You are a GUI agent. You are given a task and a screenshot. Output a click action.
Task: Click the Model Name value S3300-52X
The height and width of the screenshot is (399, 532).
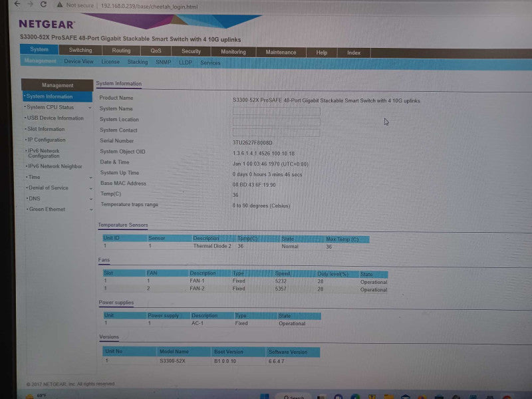172,361
